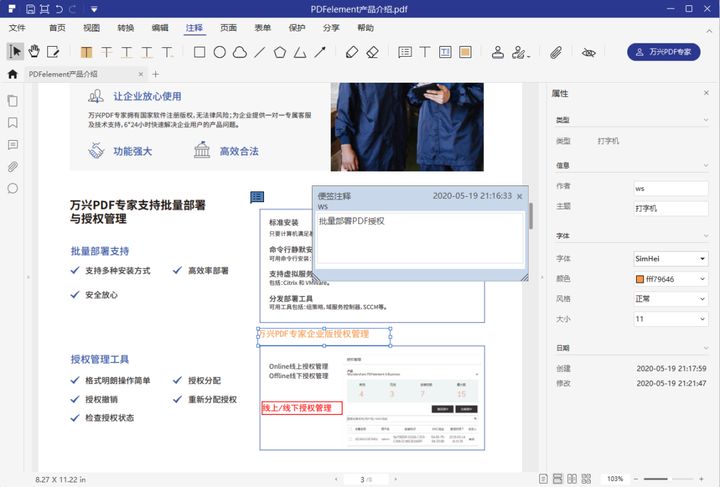Screen dimensions: 720x487
Task: Select the Arrow drawing tool
Action: click(320, 52)
